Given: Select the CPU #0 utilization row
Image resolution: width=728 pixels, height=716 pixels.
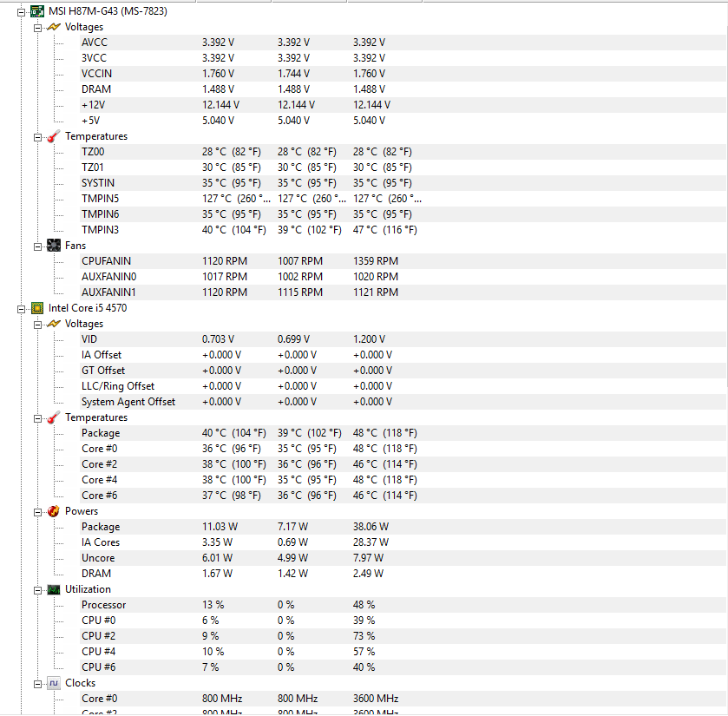Looking at the screenshot, I should 403,621.
